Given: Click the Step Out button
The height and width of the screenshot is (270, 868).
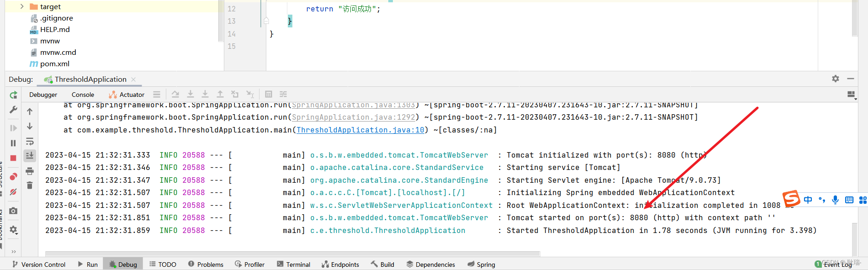Looking at the screenshot, I should pos(220,94).
